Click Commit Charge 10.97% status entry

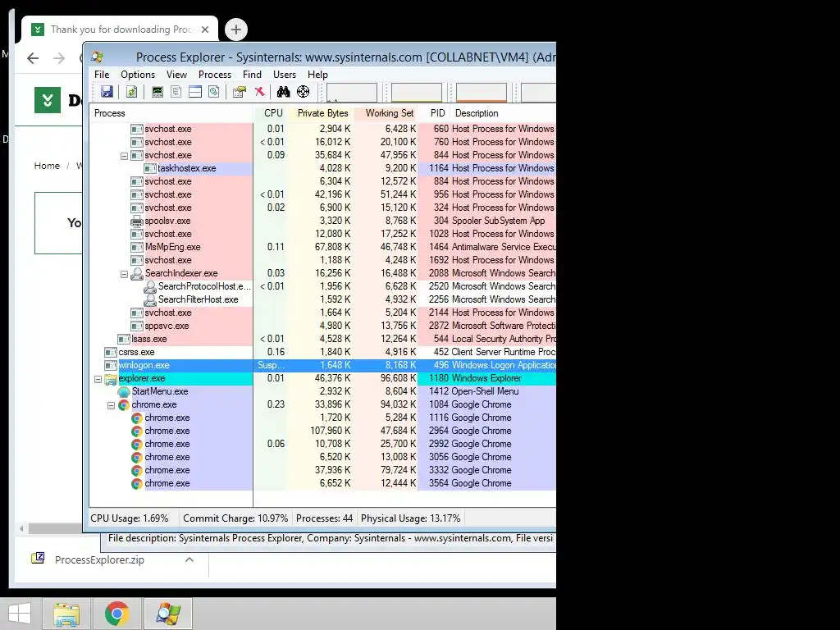(235, 518)
